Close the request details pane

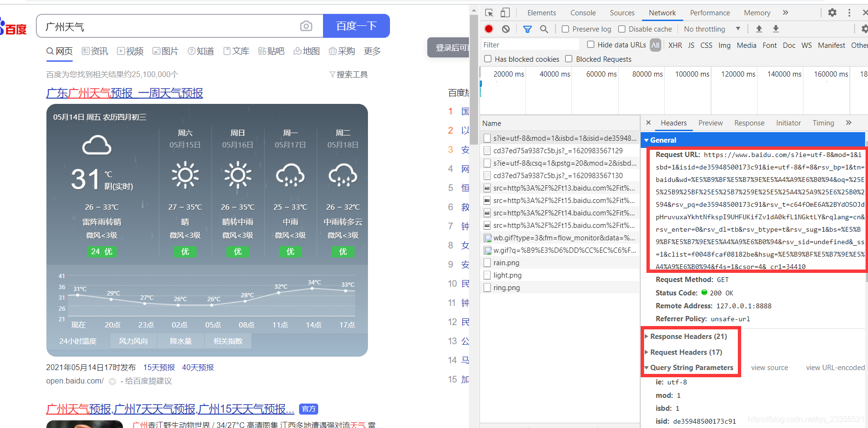click(x=648, y=123)
